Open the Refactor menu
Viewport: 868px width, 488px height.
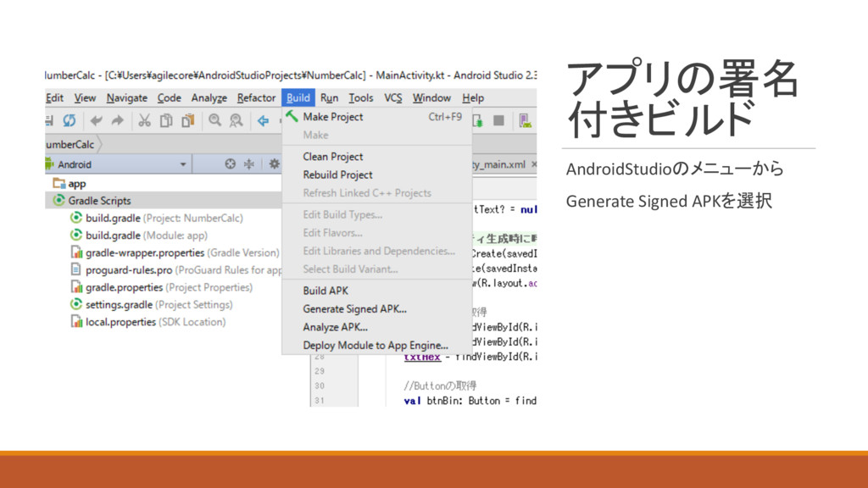tap(256, 98)
